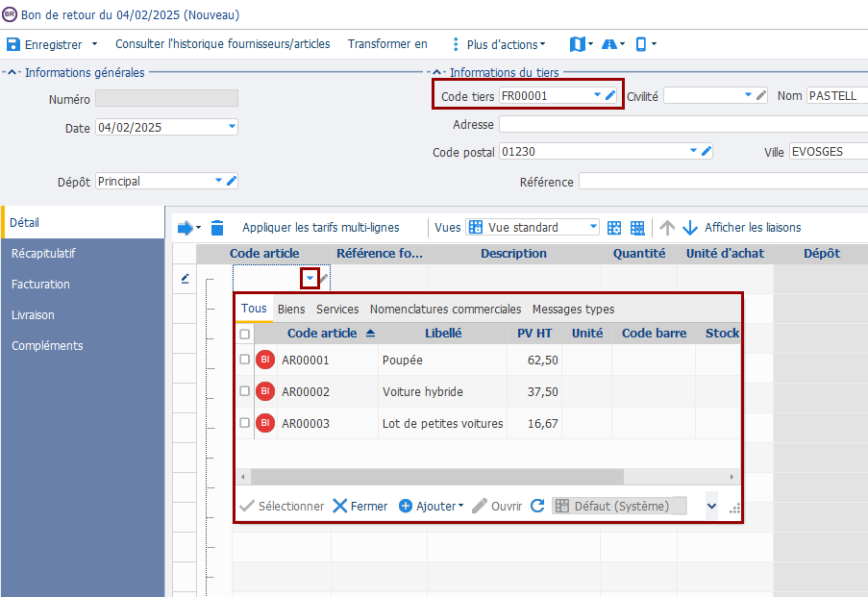Click the edit pencil next to Code tiers
The width and height of the screenshot is (868, 597).
[610, 95]
